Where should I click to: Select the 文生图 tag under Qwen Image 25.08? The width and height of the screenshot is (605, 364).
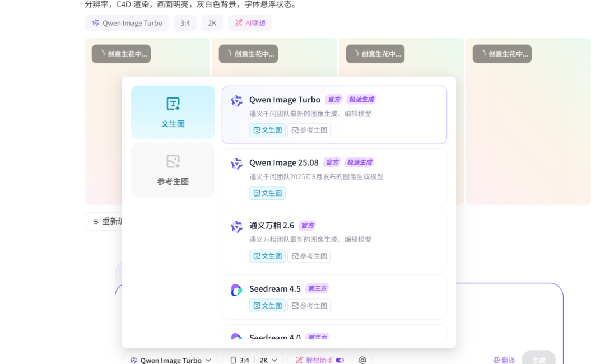tap(267, 193)
